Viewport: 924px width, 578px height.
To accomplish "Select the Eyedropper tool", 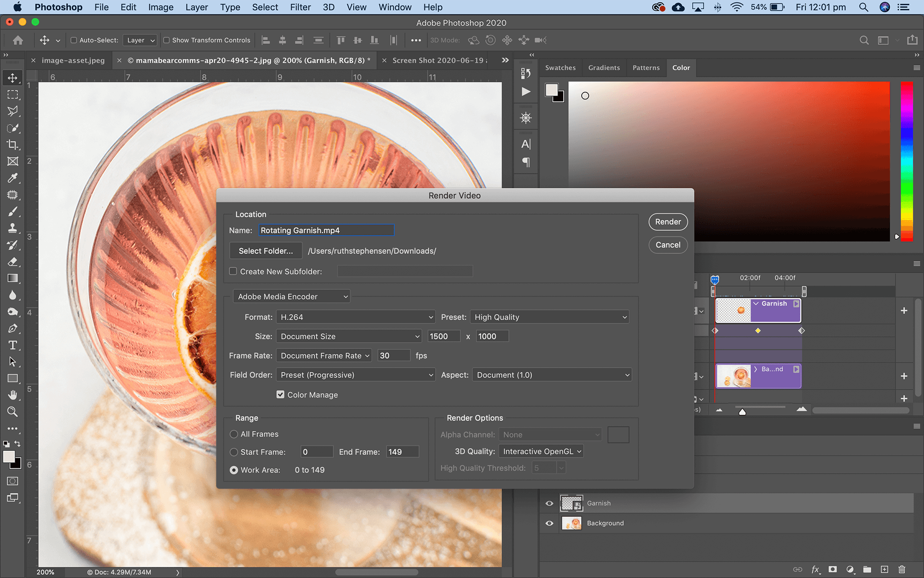I will pos(12,178).
